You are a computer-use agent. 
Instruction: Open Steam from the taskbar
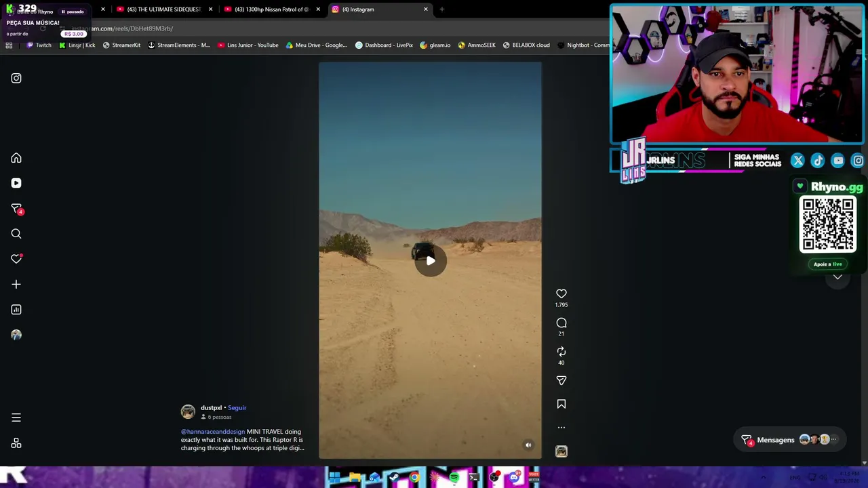point(394,478)
